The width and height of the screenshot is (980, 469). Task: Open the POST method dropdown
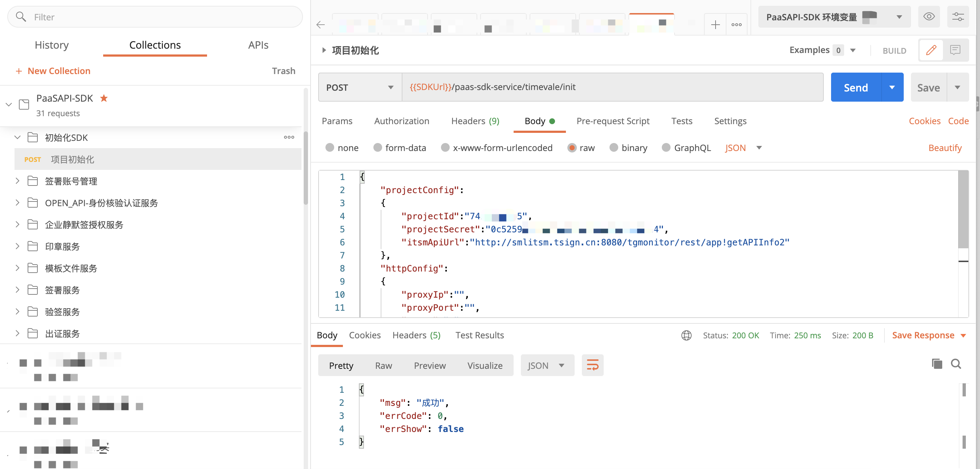pos(360,87)
